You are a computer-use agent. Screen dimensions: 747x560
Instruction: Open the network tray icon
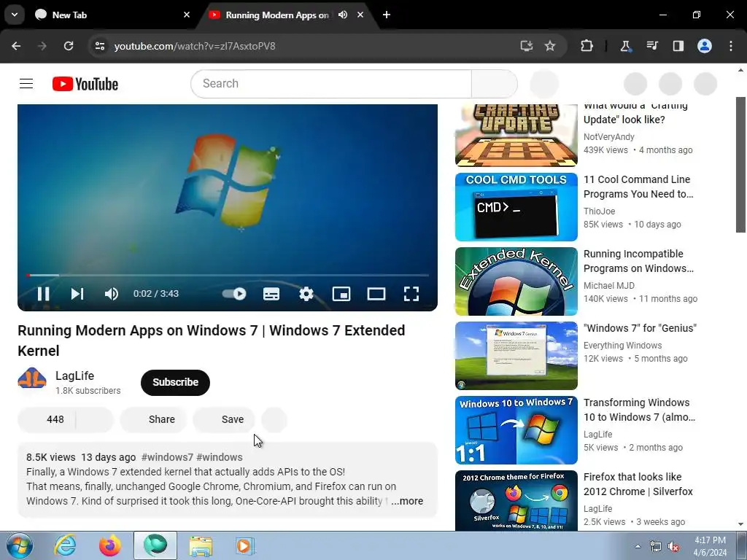[x=656, y=547]
